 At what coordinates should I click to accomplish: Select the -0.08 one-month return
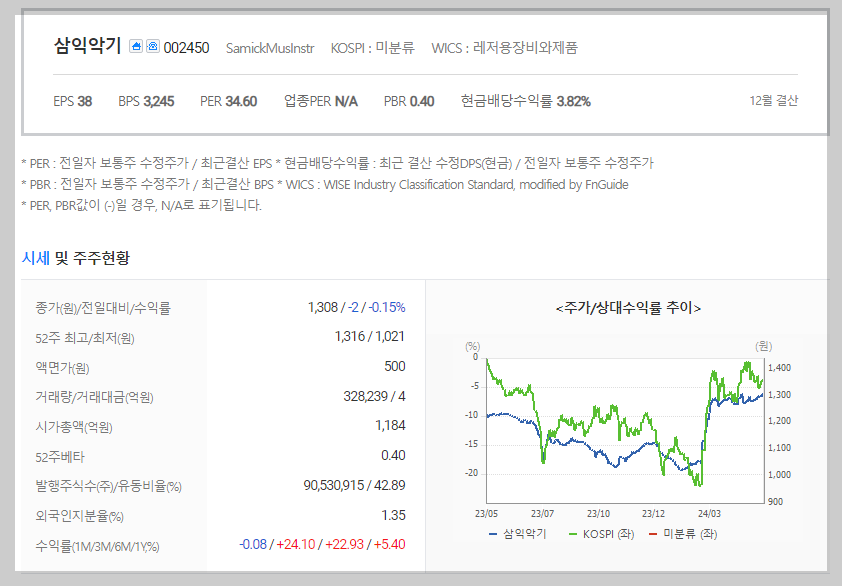click(x=253, y=545)
